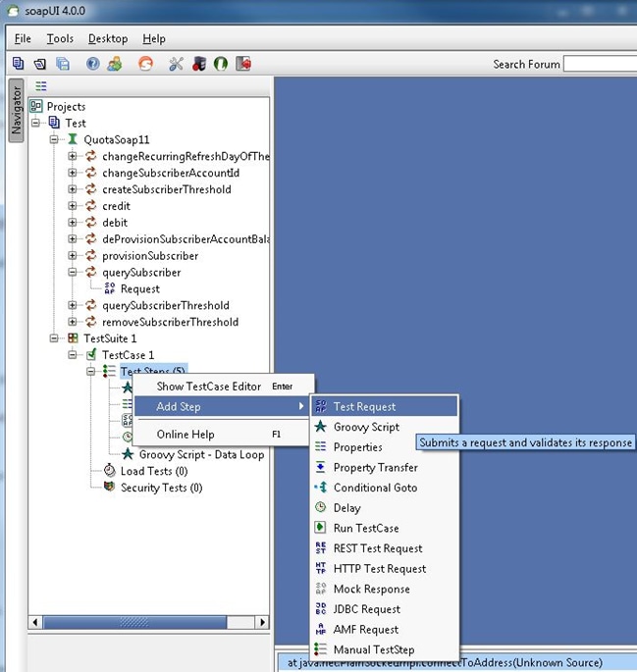This screenshot has height=672, width=637.
Task: Open the Desktop menu
Action: [x=108, y=39]
